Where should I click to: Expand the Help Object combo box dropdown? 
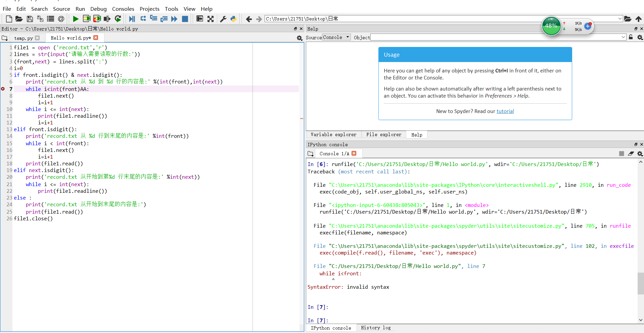(x=623, y=37)
